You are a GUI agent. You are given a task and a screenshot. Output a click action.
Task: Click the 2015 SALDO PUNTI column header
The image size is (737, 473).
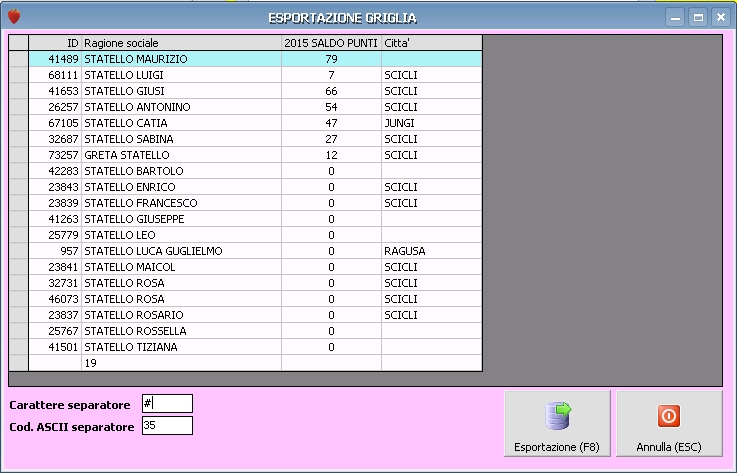[331, 43]
